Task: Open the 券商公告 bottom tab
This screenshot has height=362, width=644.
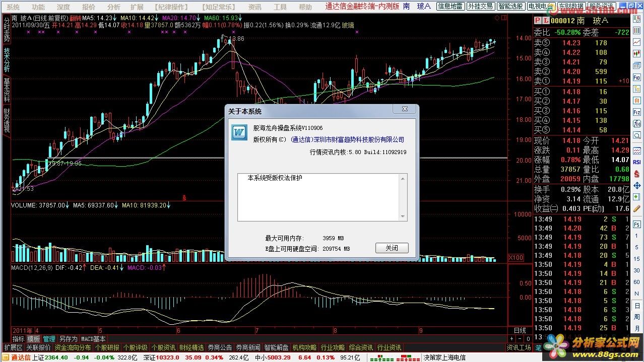Action: 220,347
